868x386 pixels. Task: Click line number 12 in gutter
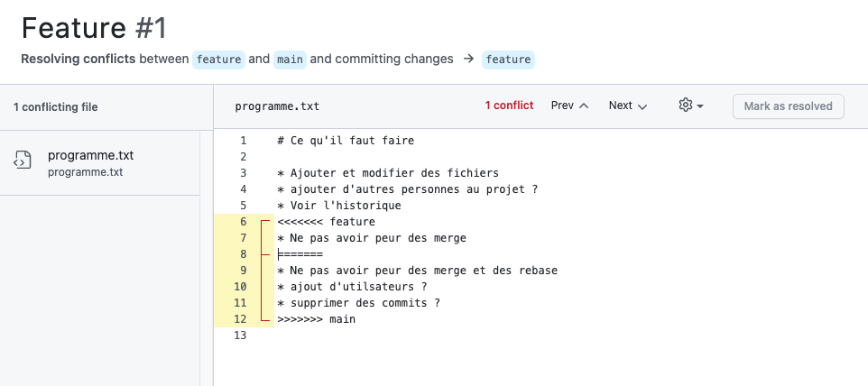pos(240,319)
